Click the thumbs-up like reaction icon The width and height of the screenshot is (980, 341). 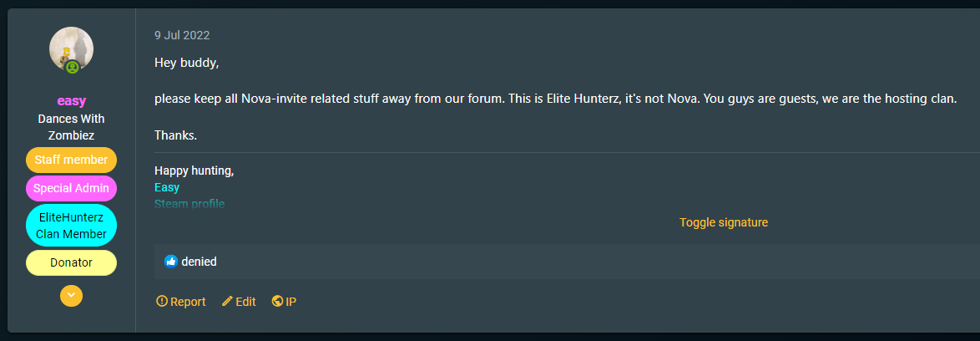point(171,262)
